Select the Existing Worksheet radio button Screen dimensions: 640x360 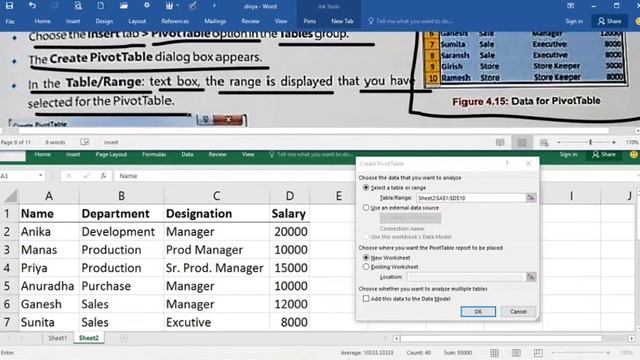point(366,267)
